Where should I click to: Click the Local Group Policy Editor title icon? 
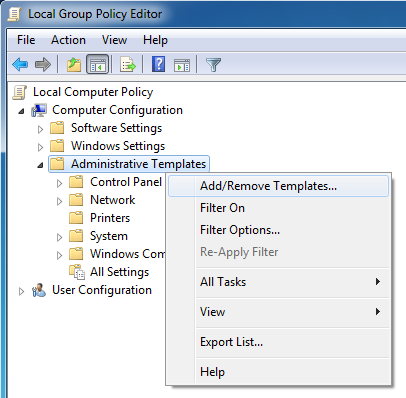(15, 14)
